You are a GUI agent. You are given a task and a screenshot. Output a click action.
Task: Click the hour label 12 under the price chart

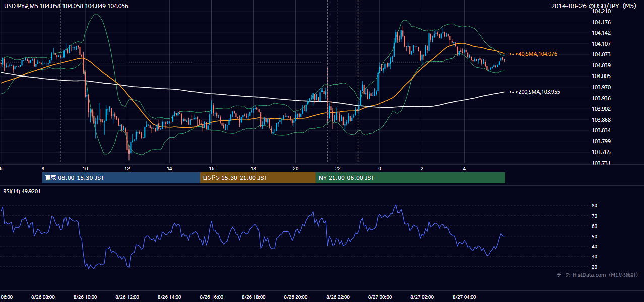[127, 169]
